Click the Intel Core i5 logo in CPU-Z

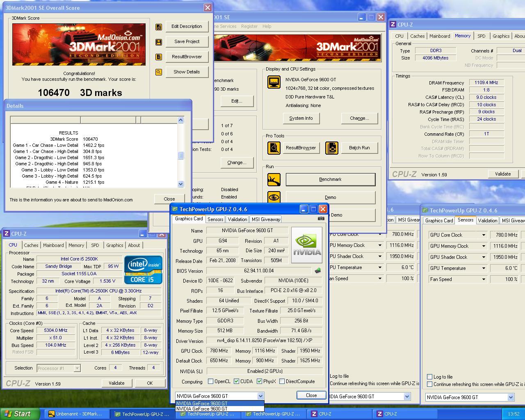(x=143, y=270)
